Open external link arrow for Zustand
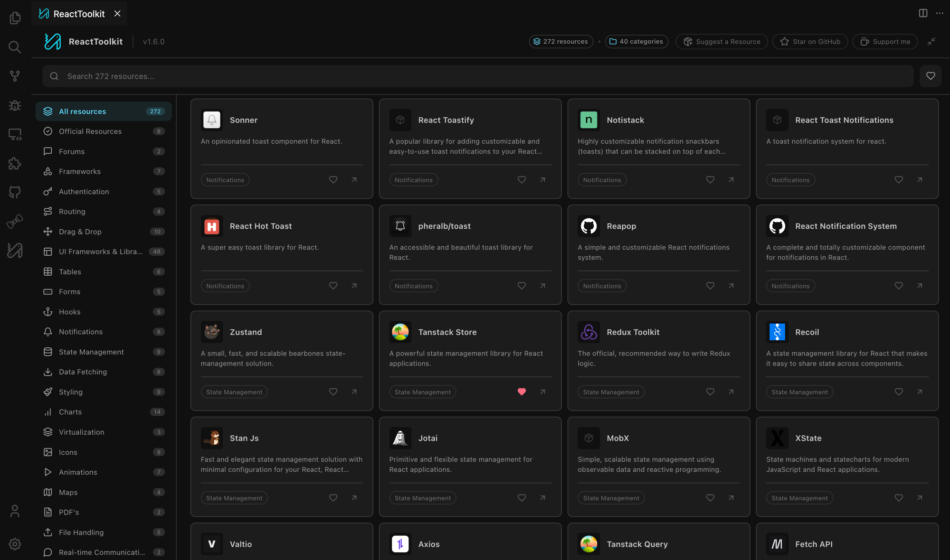950x560 pixels. click(354, 392)
